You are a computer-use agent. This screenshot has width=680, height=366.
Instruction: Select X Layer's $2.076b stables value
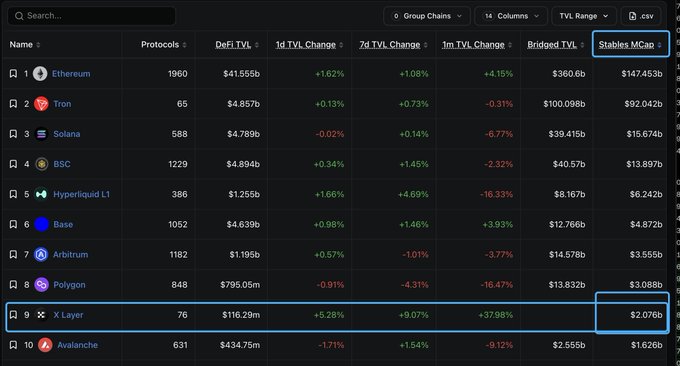point(646,315)
